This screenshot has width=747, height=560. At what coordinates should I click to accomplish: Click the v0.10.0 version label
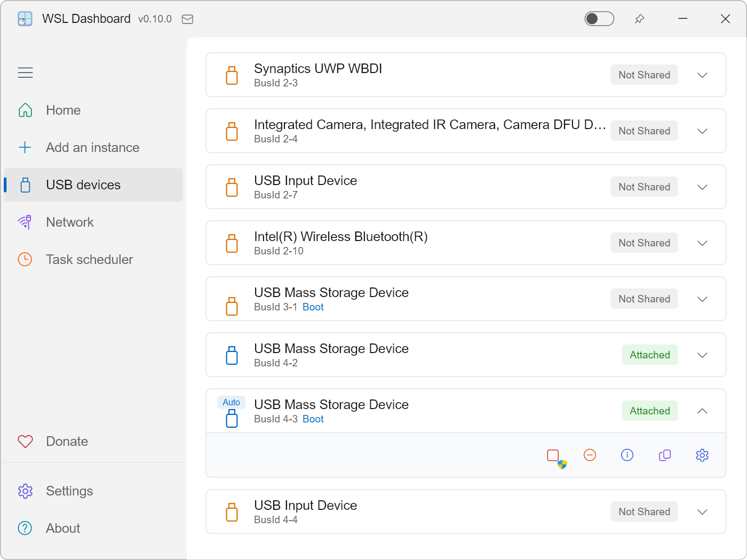pyautogui.click(x=155, y=19)
